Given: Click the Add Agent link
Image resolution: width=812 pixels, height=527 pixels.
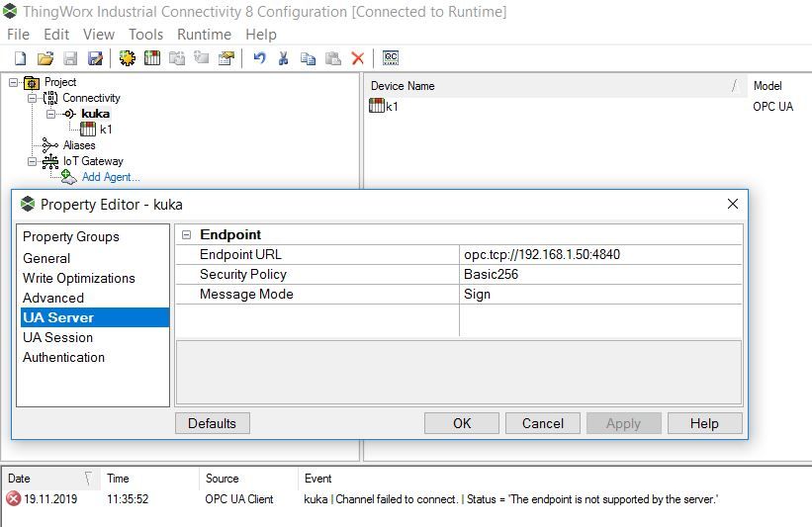Looking at the screenshot, I should click(111, 177).
